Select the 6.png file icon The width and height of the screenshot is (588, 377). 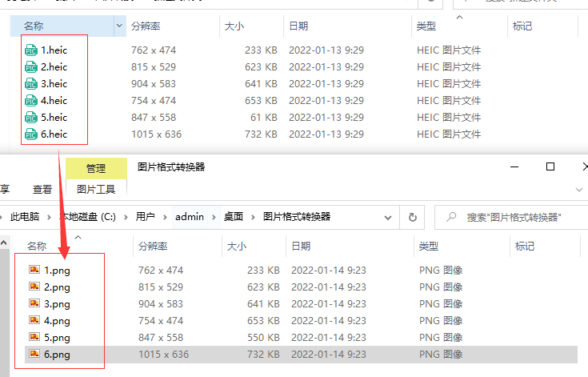[x=34, y=354]
